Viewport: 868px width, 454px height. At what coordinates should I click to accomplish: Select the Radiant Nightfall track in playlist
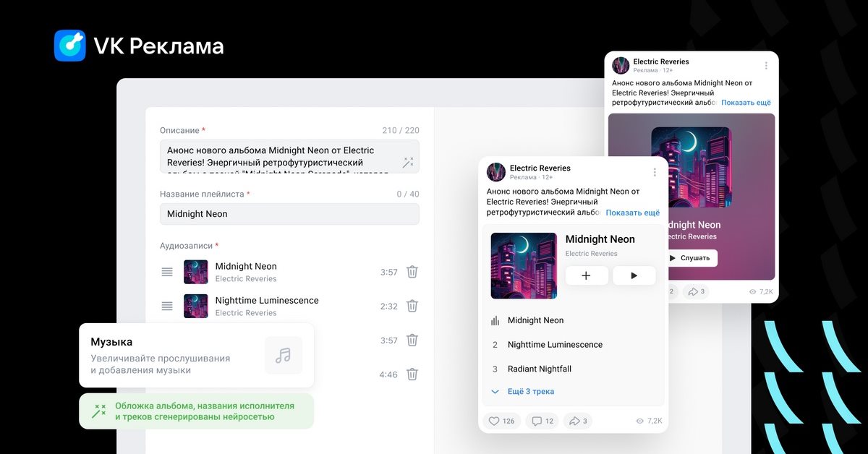point(539,369)
